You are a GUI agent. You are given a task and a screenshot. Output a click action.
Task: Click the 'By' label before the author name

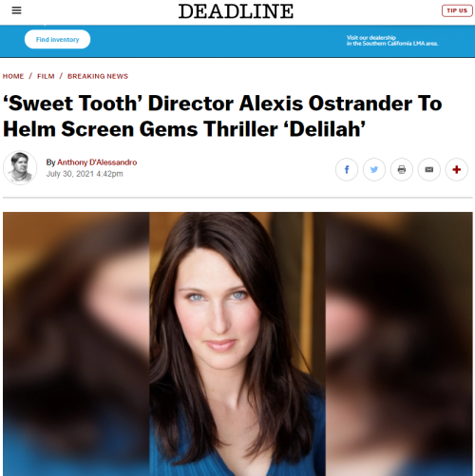[50, 162]
